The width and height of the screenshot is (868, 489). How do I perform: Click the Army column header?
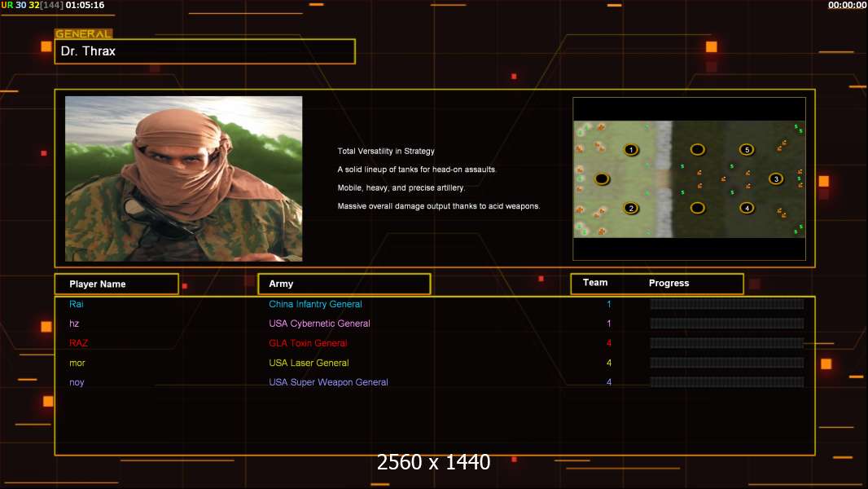344,284
